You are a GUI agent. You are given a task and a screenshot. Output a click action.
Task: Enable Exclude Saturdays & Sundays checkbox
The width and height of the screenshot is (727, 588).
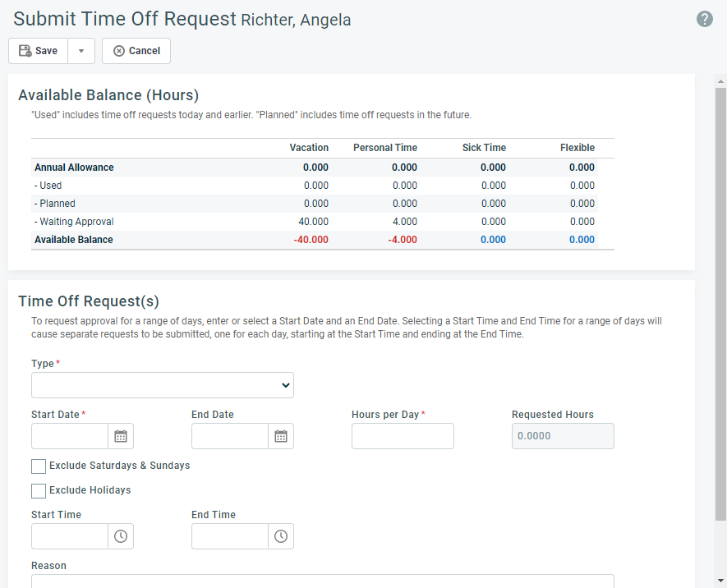point(39,466)
